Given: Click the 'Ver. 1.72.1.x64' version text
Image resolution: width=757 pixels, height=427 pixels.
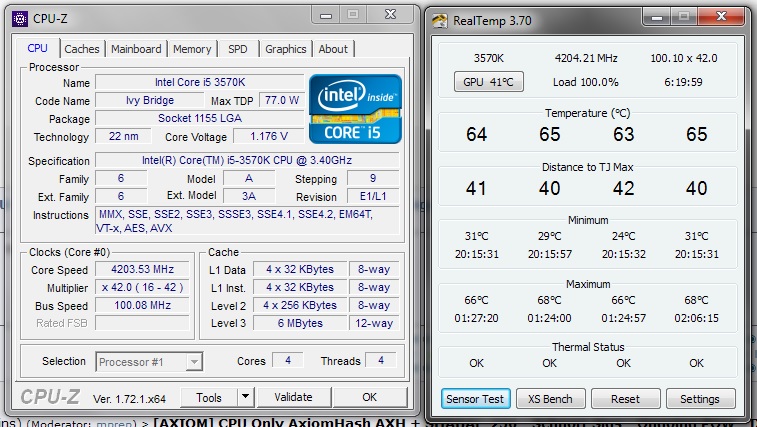Looking at the screenshot, I should (x=129, y=399).
